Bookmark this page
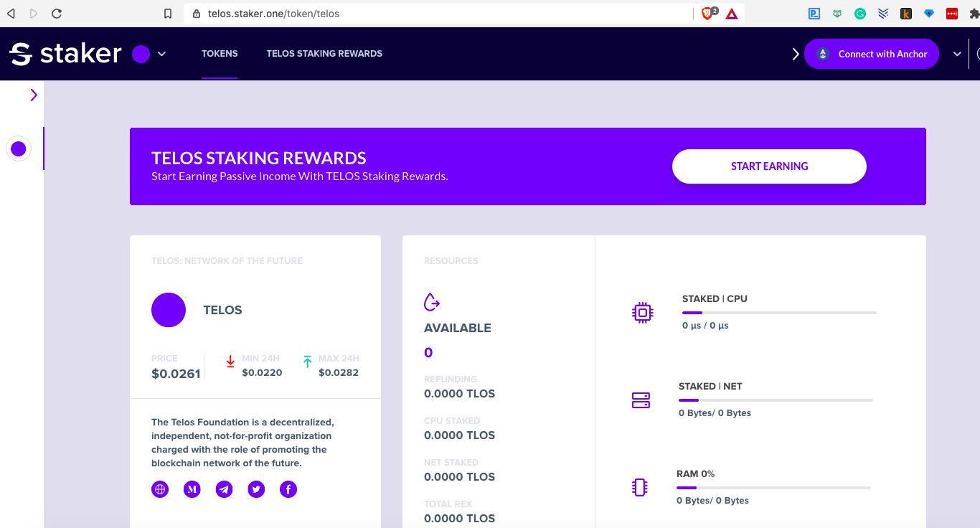Image resolution: width=980 pixels, height=528 pixels. point(168,14)
